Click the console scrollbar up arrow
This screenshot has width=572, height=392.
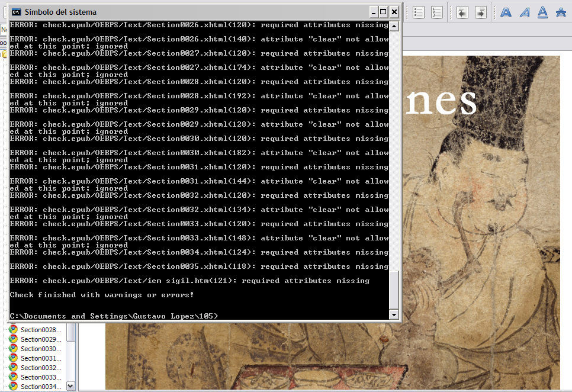click(394, 26)
